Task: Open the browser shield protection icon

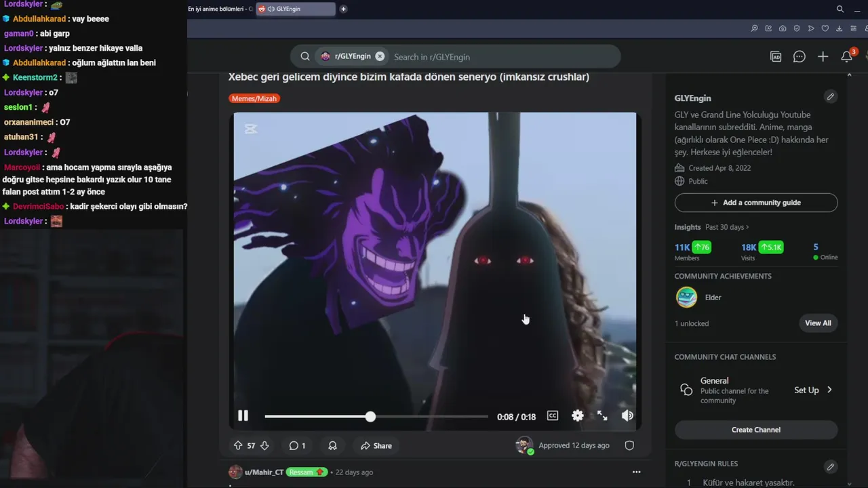Action: coord(797,28)
